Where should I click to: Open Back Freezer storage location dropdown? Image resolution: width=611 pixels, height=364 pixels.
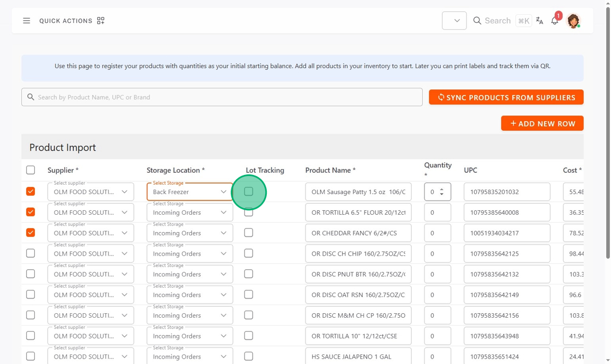[190, 192]
